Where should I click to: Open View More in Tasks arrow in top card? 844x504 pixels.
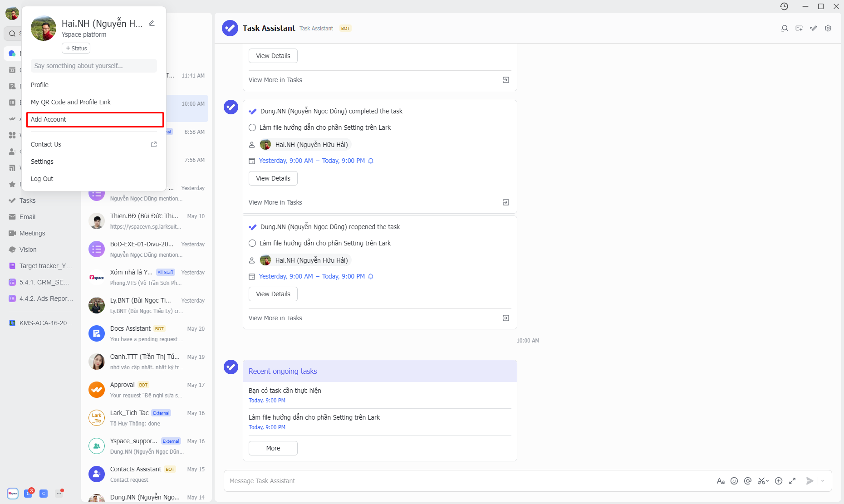tap(506, 80)
